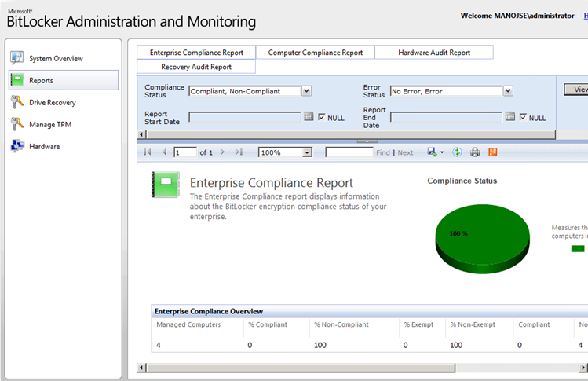This screenshot has height=381, width=588.
Task: Click the 100 % pie chart label
Action: click(458, 233)
